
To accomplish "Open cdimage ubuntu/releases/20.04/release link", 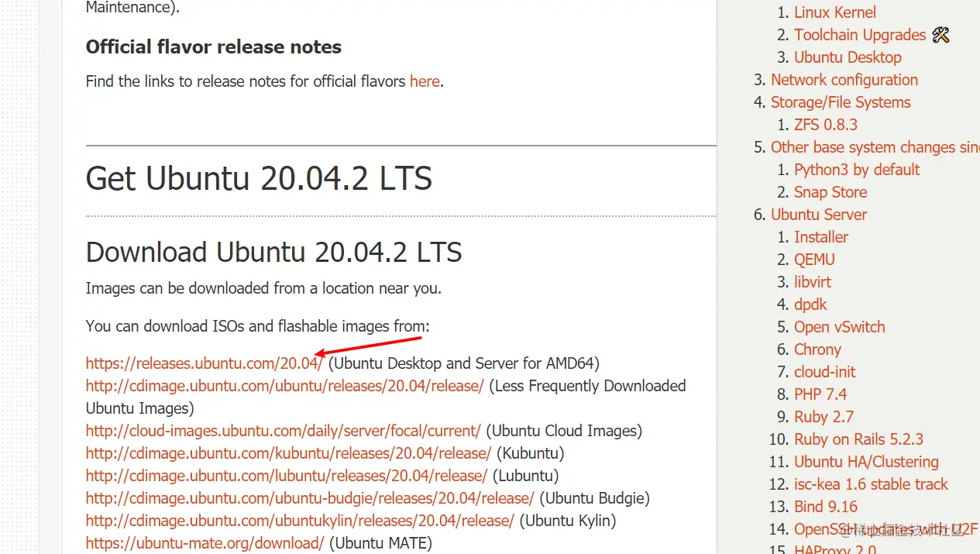I will pos(284,386).
